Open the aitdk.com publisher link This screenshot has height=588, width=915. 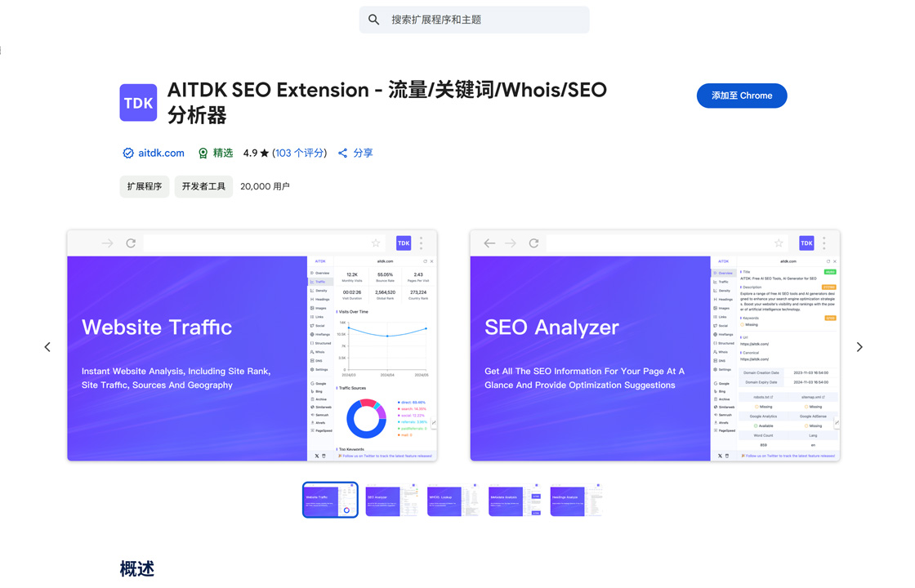point(161,153)
